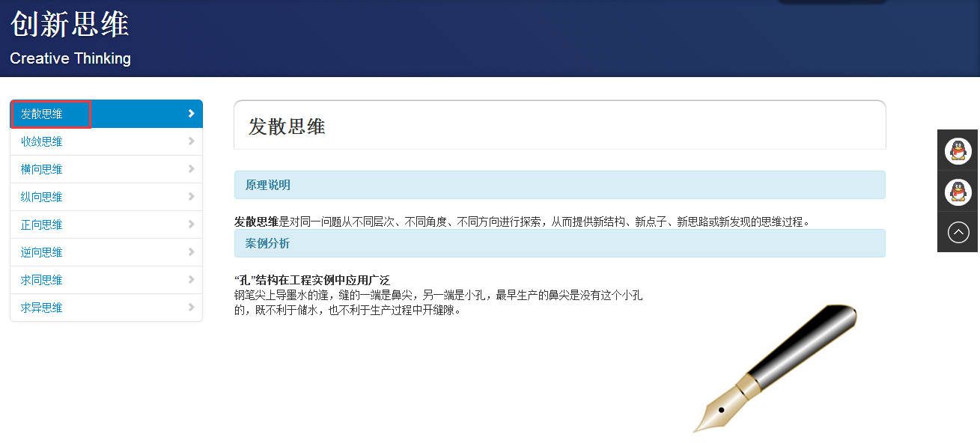The height and width of the screenshot is (443, 980).
Task: Click the second QQ penguin contact icon
Action: pos(958,192)
